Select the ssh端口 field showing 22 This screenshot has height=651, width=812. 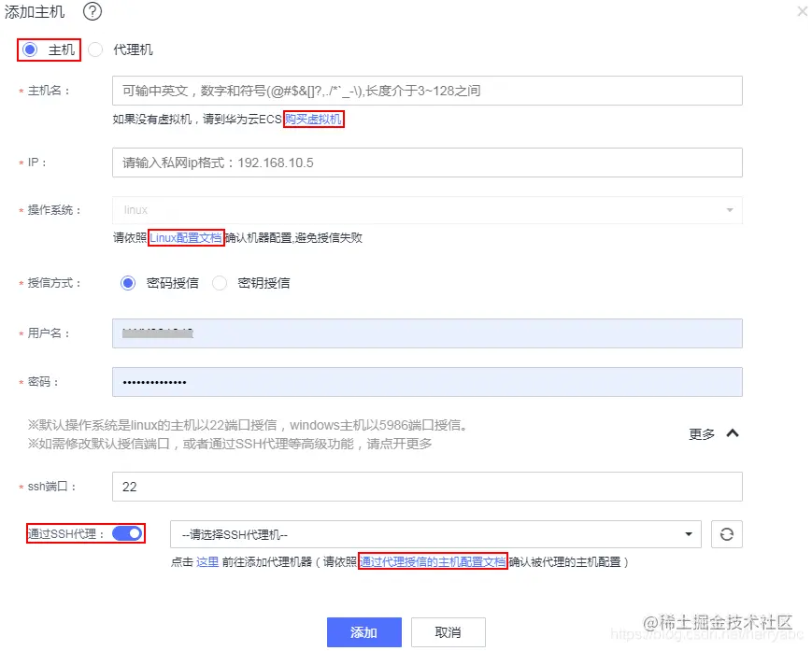427,486
